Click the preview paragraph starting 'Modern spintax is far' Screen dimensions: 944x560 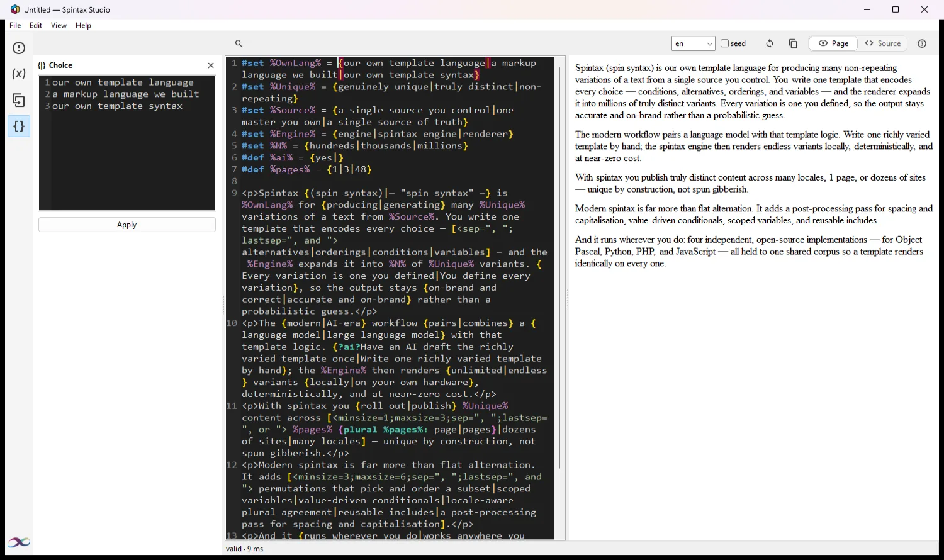(753, 215)
